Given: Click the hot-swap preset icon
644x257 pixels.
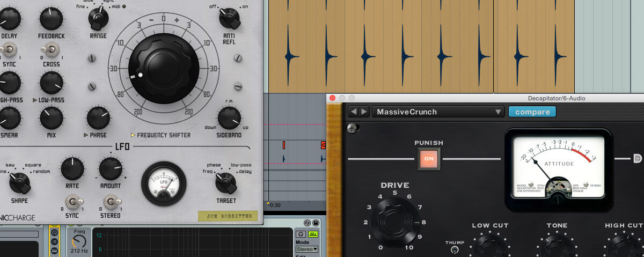Looking at the screenshot, I should tap(307, 223).
